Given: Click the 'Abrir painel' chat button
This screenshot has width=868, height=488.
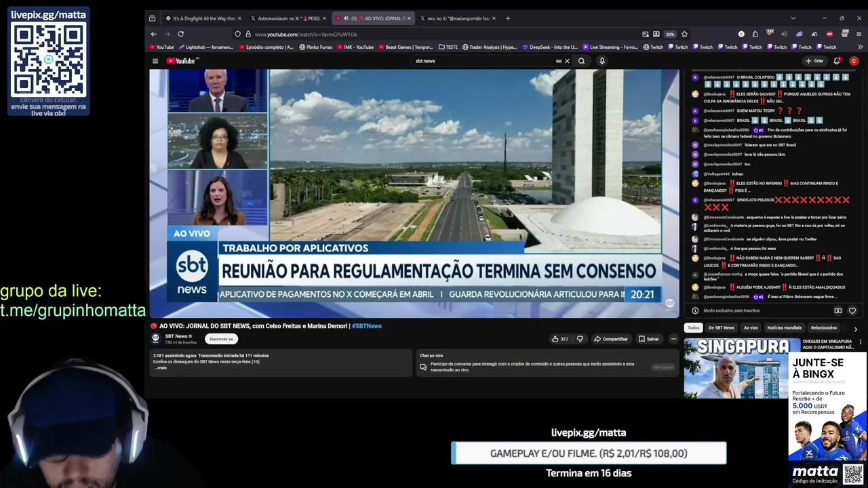Looking at the screenshot, I should click(663, 367).
